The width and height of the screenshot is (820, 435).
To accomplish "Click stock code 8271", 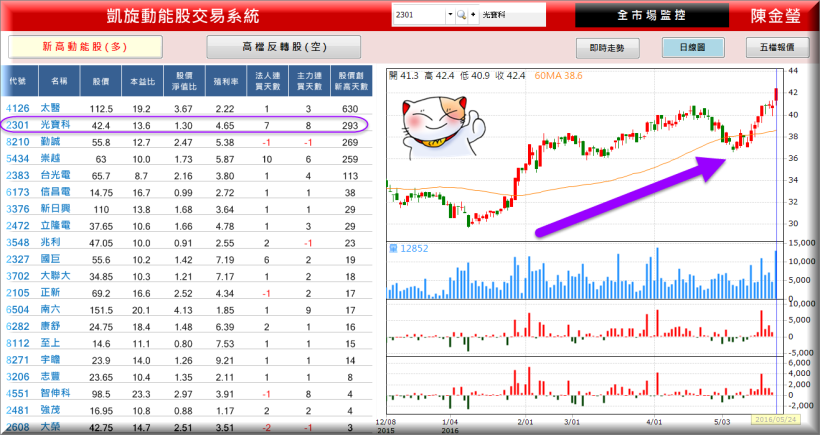I will tap(18, 360).
